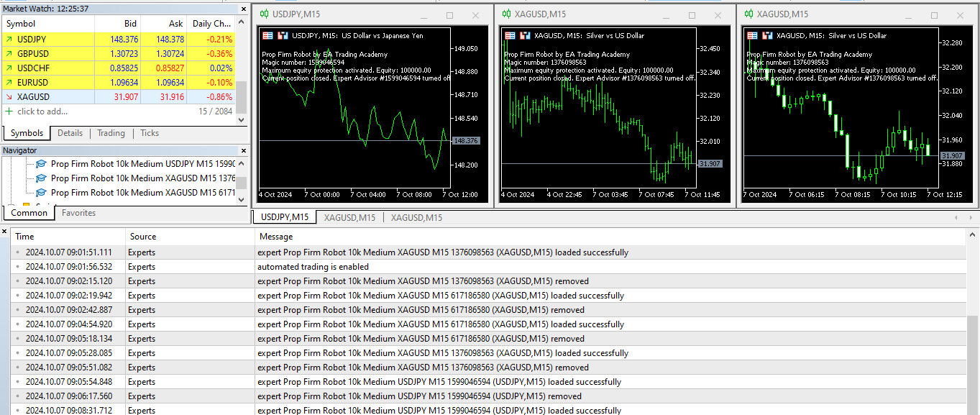Maximize the USDJPY,M15 chart window
The width and height of the screenshot is (980, 415).
(x=450, y=15)
